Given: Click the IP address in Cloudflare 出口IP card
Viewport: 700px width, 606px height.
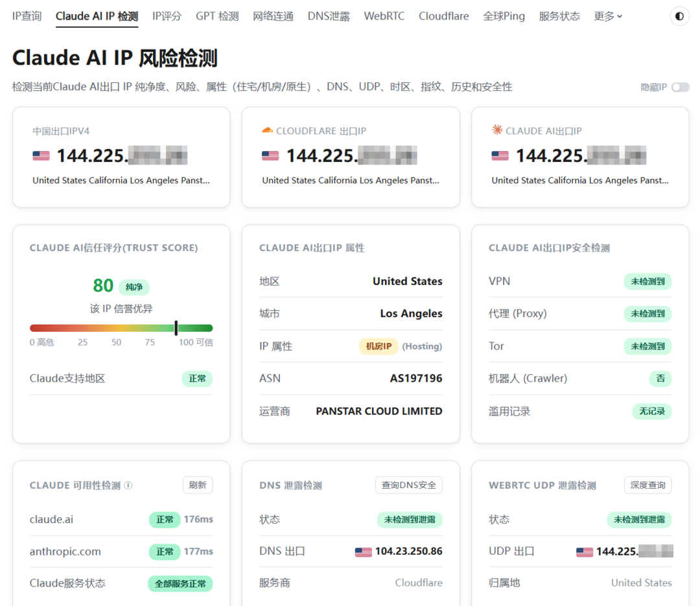Looking at the screenshot, I should coord(352,156).
